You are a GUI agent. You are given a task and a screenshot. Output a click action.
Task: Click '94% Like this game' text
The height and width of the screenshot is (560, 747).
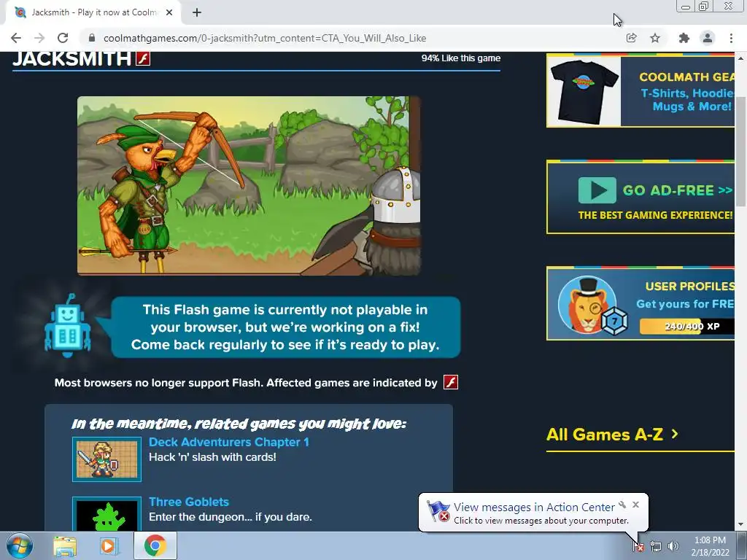(x=461, y=58)
